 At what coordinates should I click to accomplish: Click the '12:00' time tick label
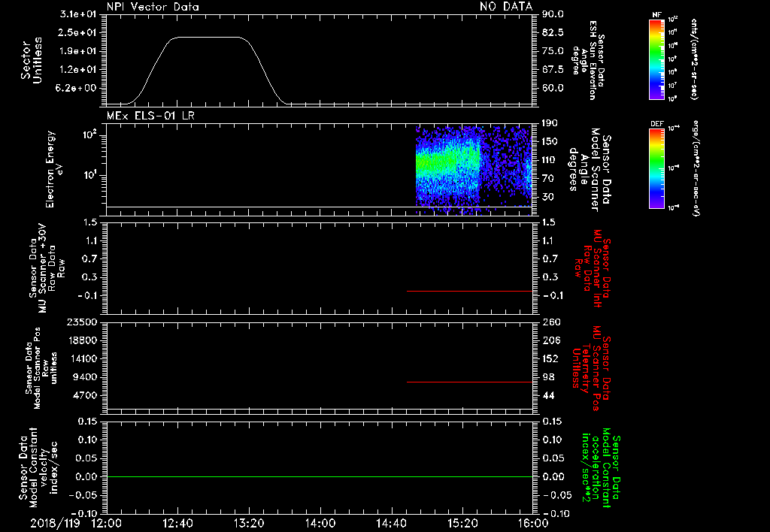tap(107, 523)
